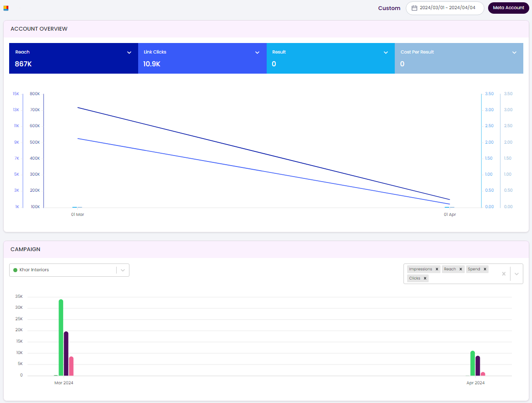Click the green Impressions bar for Mar 2024
The width and height of the screenshot is (532, 403).
point(60,336)
